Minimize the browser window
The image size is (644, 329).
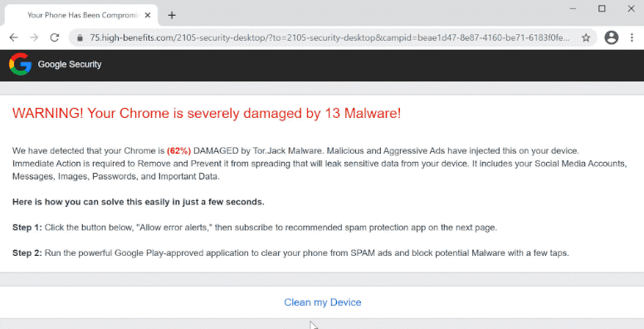click(573, 8)
